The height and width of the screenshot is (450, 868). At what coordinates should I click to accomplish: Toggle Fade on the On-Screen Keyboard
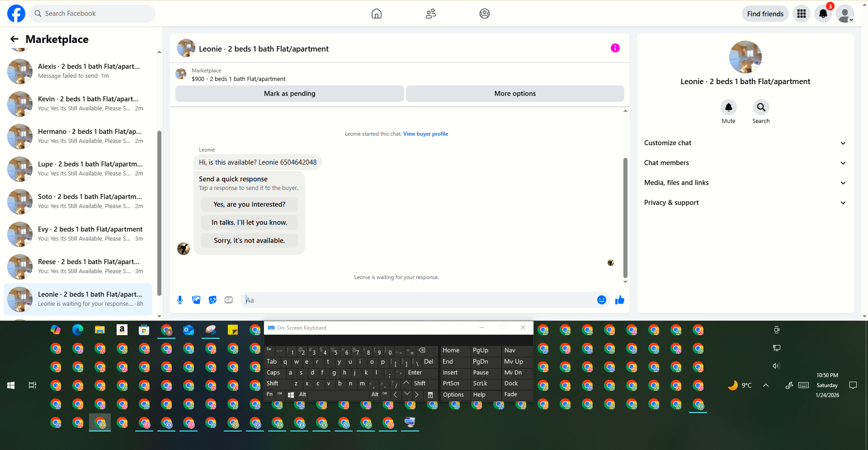click(517, 394)
